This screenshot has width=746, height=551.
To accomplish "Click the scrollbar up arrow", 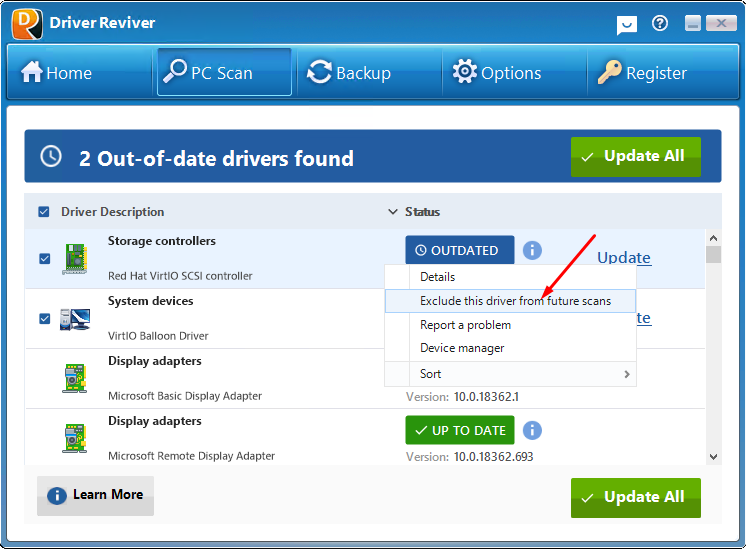I will pos(713,237).
